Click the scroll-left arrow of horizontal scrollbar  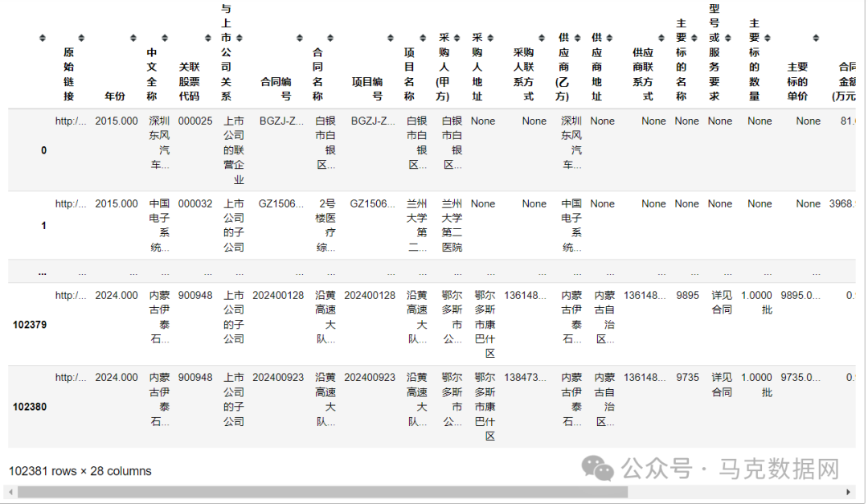[x=10, y=492]
